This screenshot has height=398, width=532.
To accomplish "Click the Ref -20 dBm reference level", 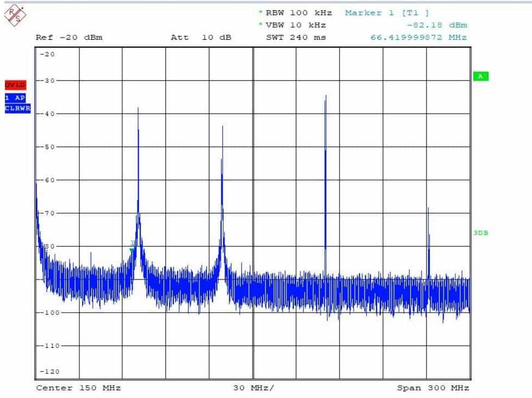I will 69,38.
